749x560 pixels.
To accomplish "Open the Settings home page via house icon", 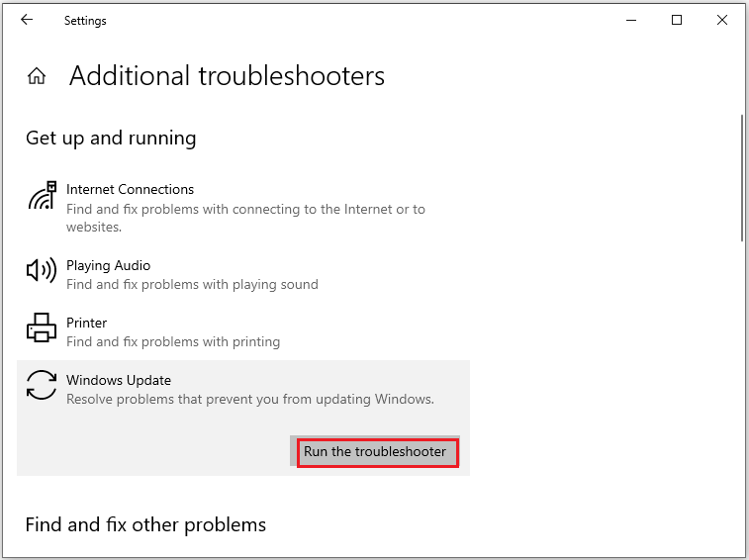I will [37, 76].
